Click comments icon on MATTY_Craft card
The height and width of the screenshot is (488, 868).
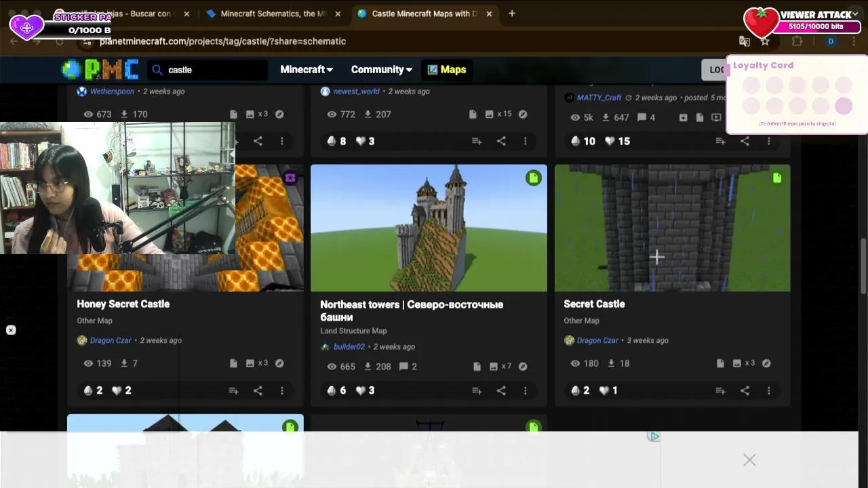pyautogui.click(x=642, y=117)
